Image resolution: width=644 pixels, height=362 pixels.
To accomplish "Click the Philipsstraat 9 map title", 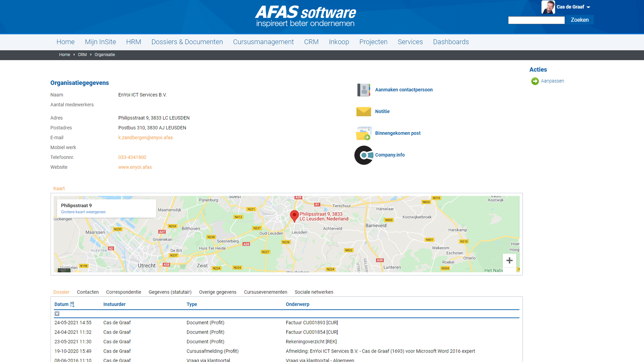I will (76, 205).
